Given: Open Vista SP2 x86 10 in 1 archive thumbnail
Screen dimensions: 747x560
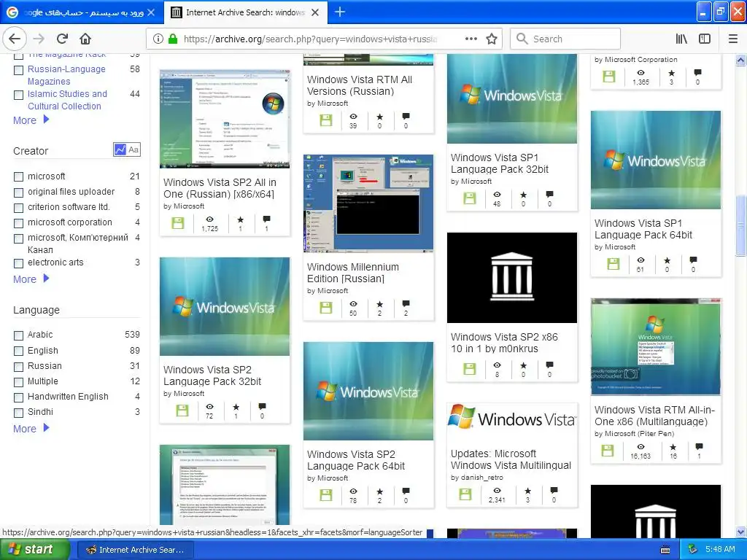Looking at the screenshot, I should (512, 278).
